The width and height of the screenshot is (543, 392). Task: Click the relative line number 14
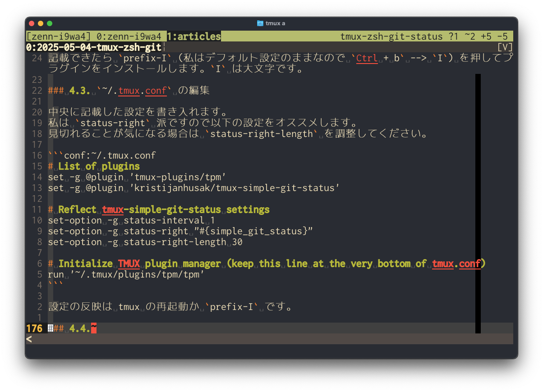pyautogui.click(x=37, y=177)
